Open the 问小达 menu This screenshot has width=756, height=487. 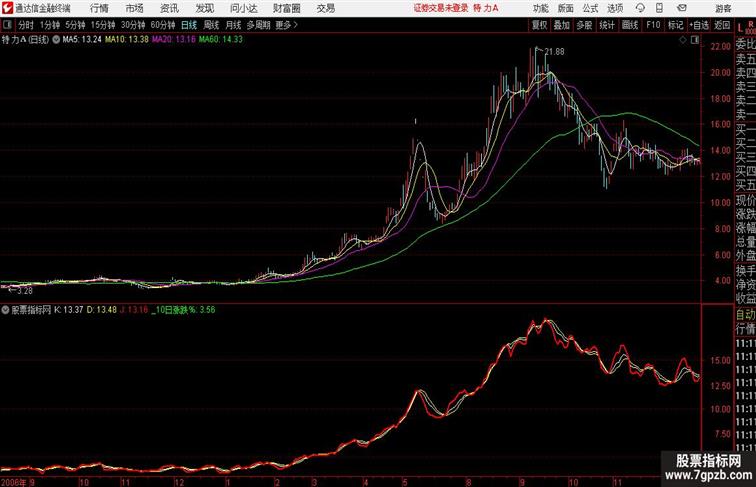pos(243,8)
